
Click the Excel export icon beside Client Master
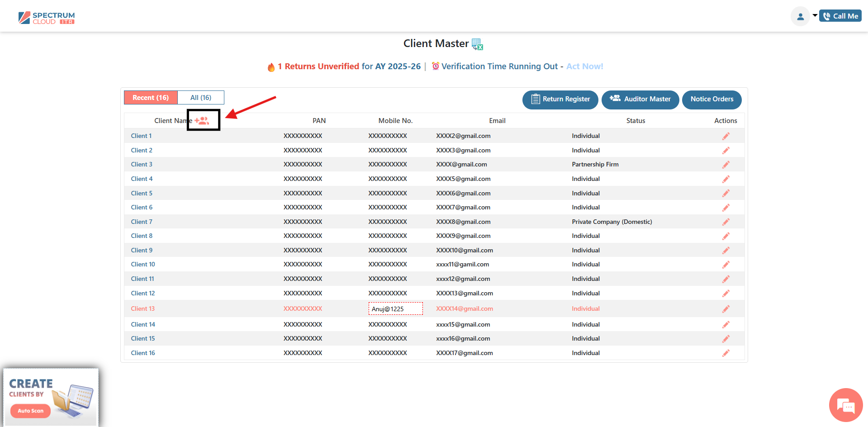(x=477, y=44)
